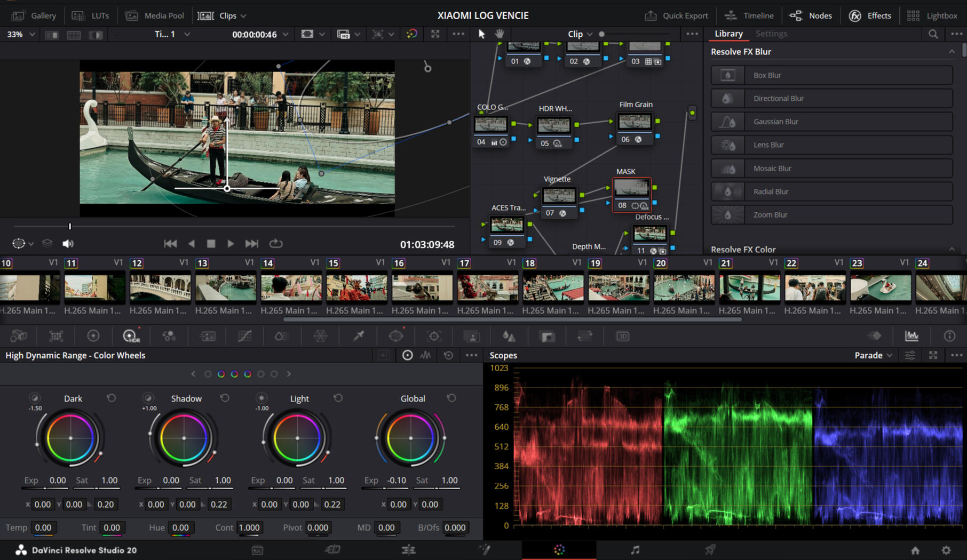
Task: Toggle the loop playback button
Action: pos(275,244)
